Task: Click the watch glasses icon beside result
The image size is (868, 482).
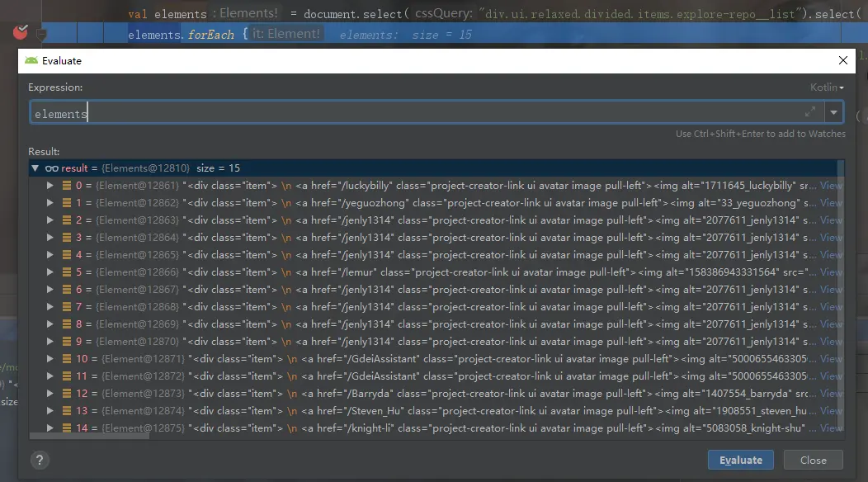Action: (x=51, y=168)
